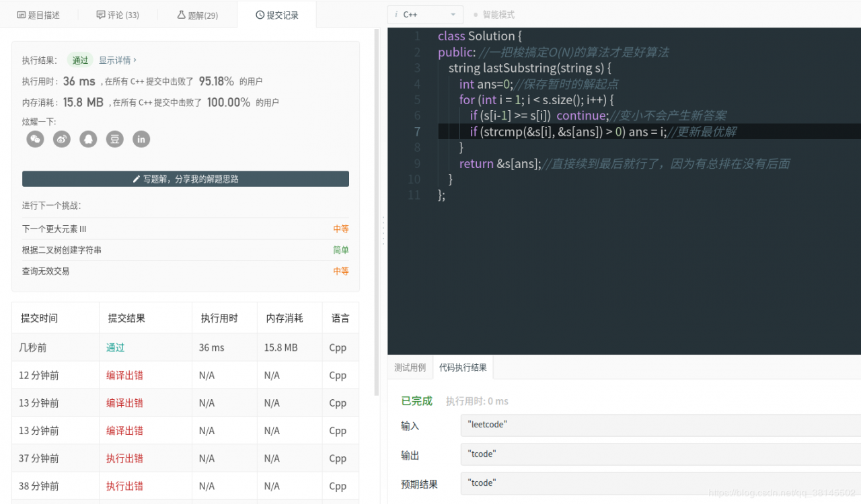Open 执行出错 submission from 38 分钟前
Image resolution: width=861 pixels, height=504 pixels.
pos(124,486)
